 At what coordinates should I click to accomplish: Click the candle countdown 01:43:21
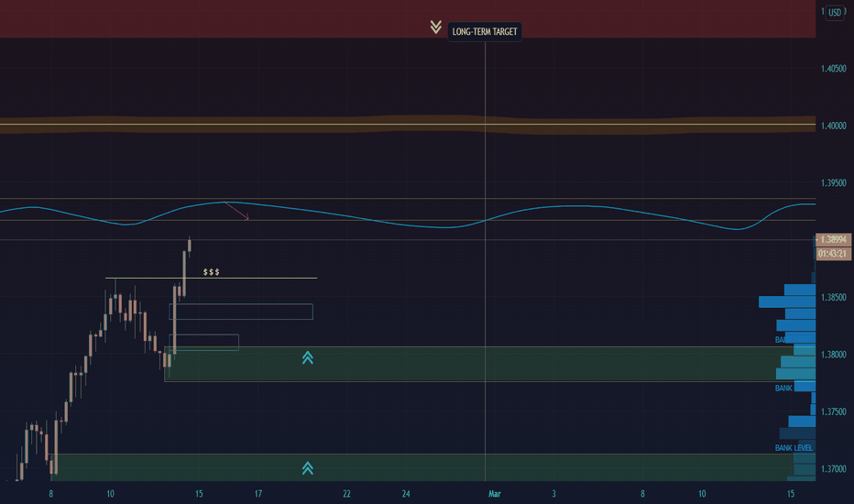[x=833, y=253]
